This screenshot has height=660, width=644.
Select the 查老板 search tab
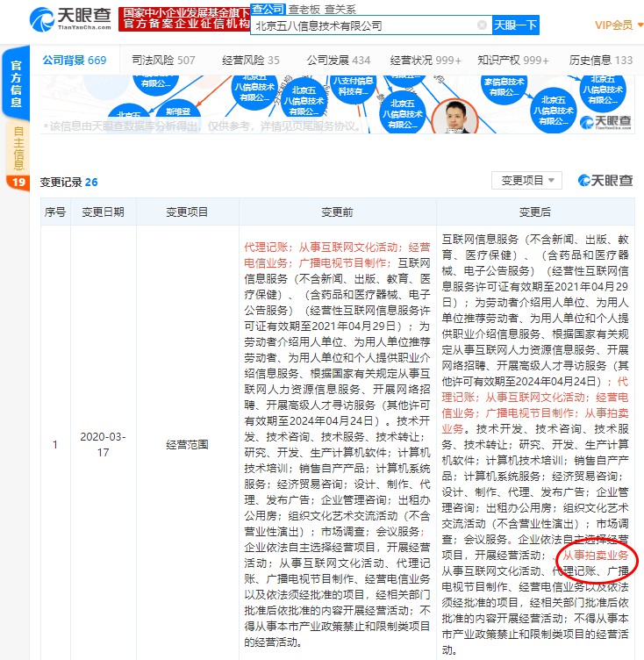pos(304,10)
